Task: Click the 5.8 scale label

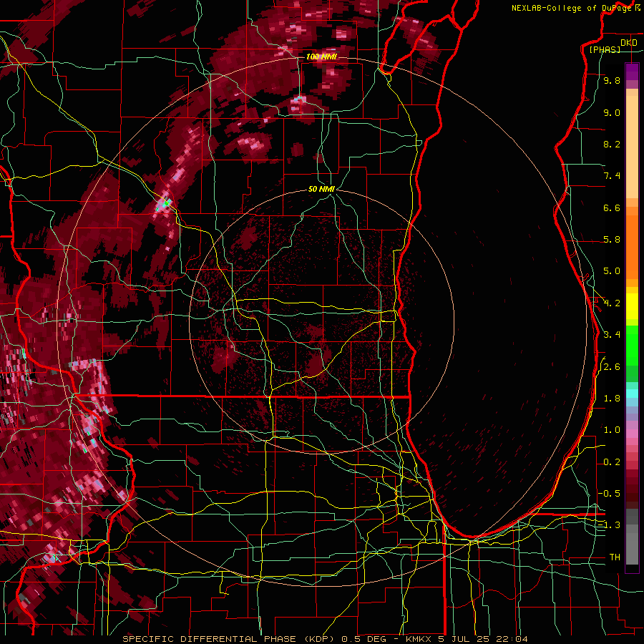Action: pyautogui.click(x=612, y=240)
